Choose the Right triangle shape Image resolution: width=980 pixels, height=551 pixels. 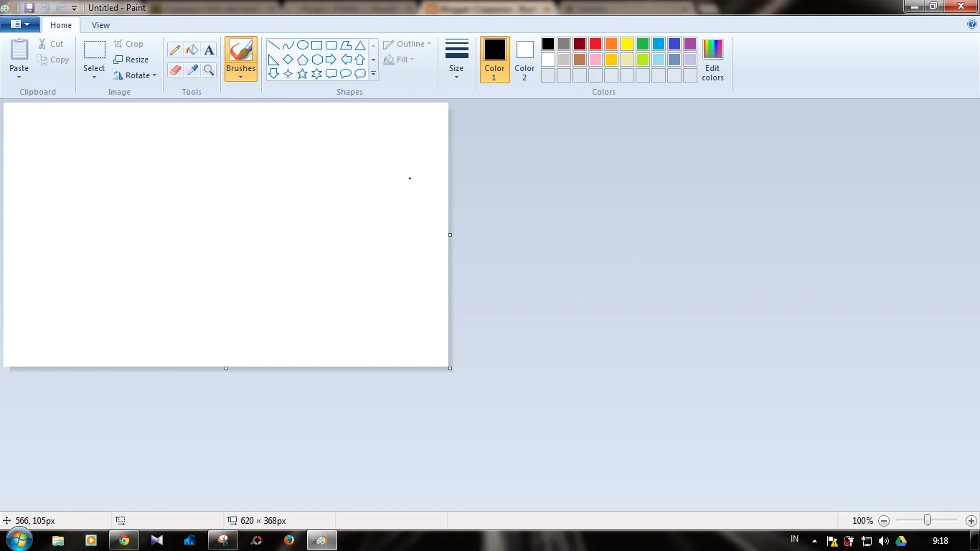(x=273, y=60)
